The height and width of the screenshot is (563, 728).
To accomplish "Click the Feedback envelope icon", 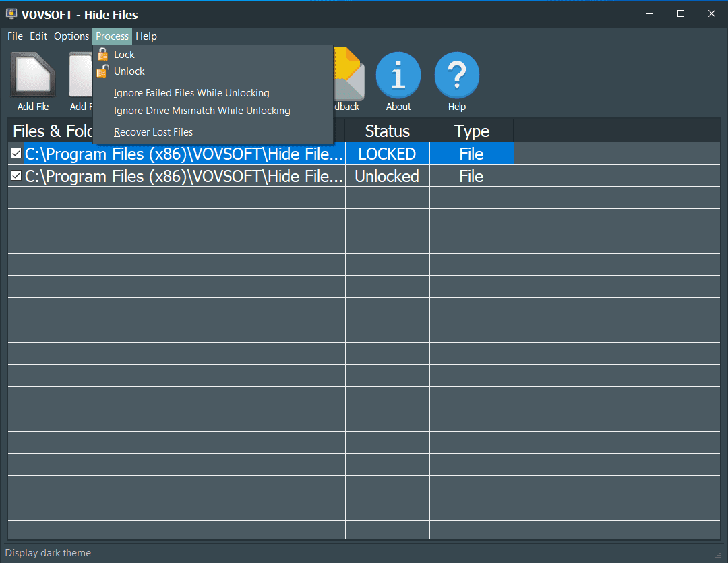I will (x=349, y=75).
